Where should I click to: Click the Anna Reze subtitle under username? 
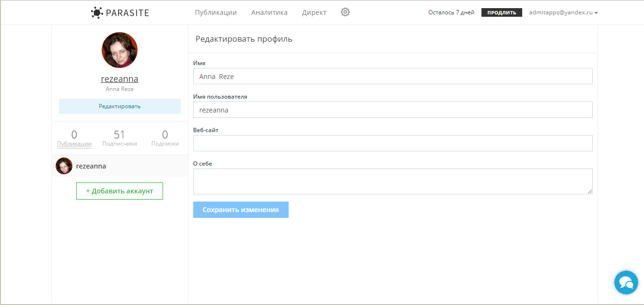click(x=119, y=89)
